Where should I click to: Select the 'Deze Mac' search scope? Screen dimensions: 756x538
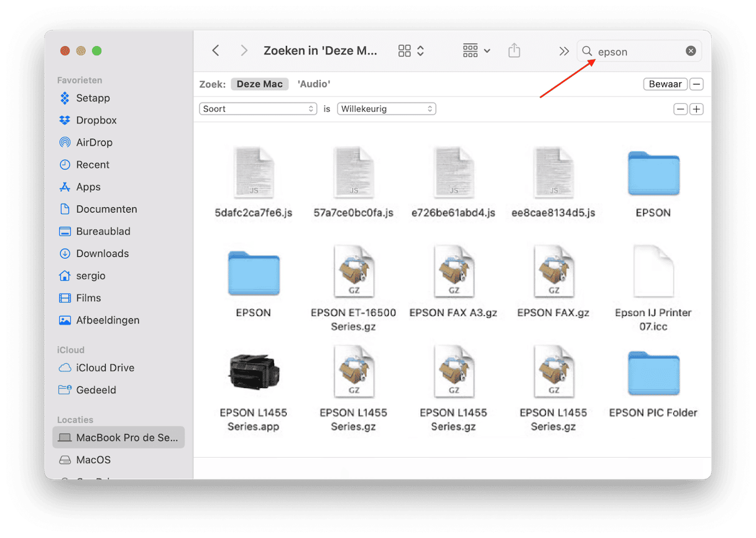click(x=259, y=84)
